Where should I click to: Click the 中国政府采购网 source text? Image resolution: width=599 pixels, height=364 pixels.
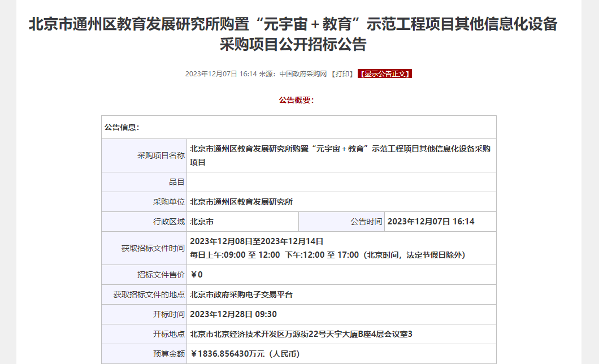(303, 73)
